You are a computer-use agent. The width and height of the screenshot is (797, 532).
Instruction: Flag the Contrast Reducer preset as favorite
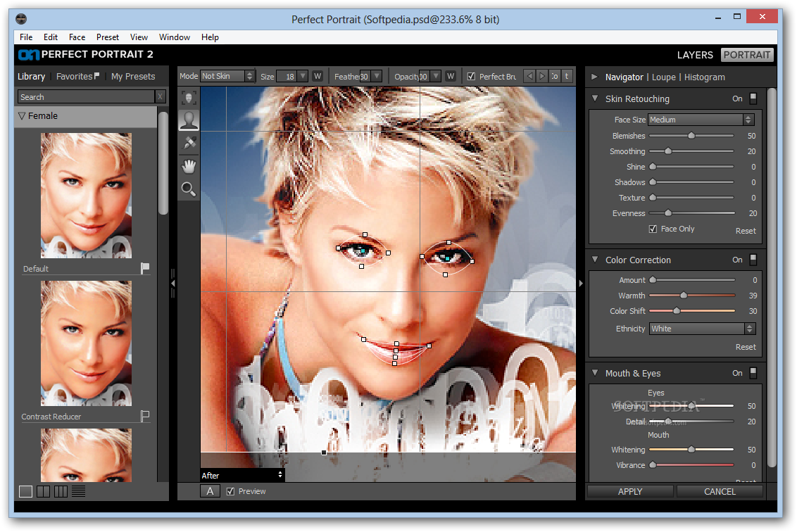pyautogui.click(x=145, y=416)
